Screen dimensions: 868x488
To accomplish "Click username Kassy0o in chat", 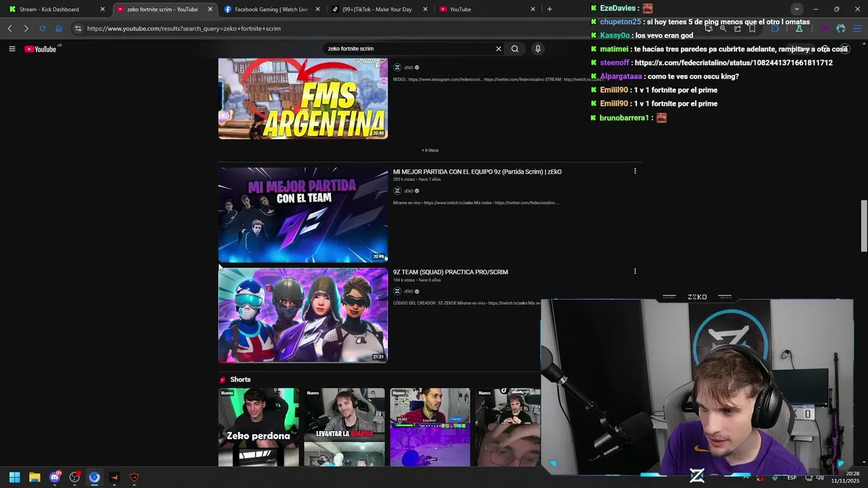I will click(x=615, y=35).
